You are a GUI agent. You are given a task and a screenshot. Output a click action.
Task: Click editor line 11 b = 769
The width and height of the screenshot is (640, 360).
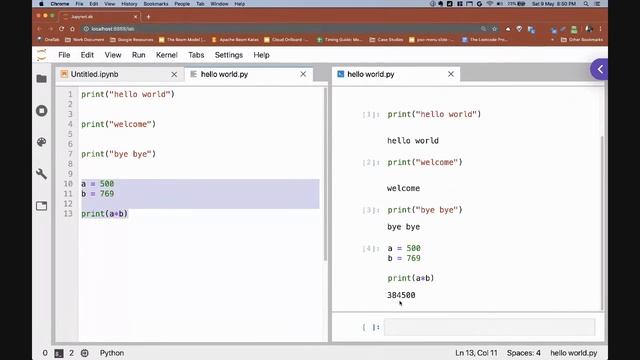pos(98,194)
